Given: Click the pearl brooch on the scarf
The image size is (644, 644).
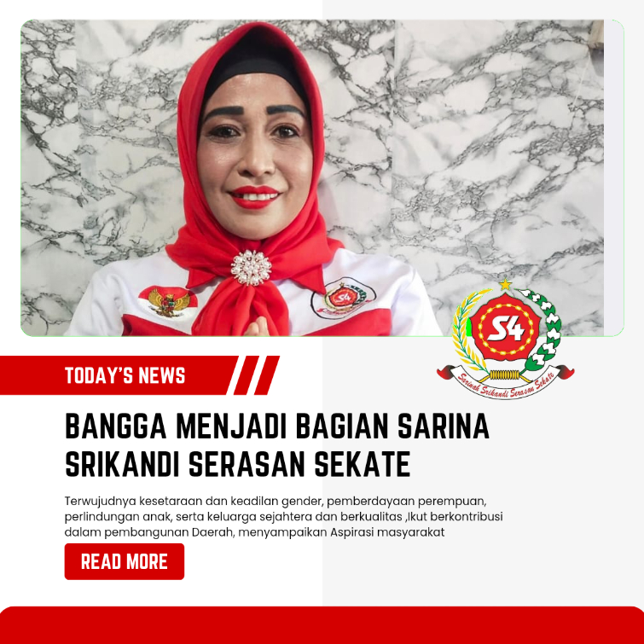Looking at the screenshot, I should tap(252, 268).
